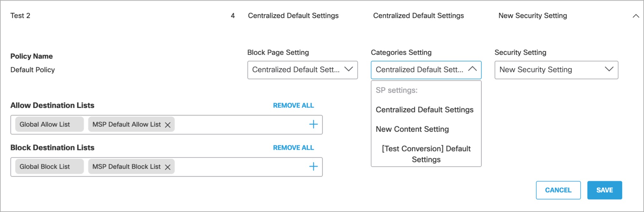
Task: Add an allow destination list with plus icon
Action: click(x=313, y=124)
